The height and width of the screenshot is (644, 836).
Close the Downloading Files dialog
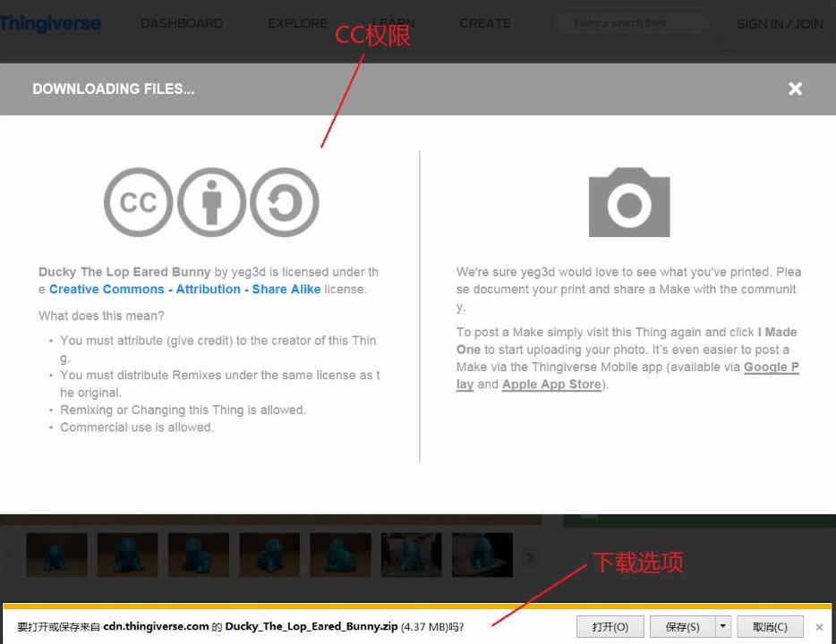pyautogui.click(x=795, y=89)
